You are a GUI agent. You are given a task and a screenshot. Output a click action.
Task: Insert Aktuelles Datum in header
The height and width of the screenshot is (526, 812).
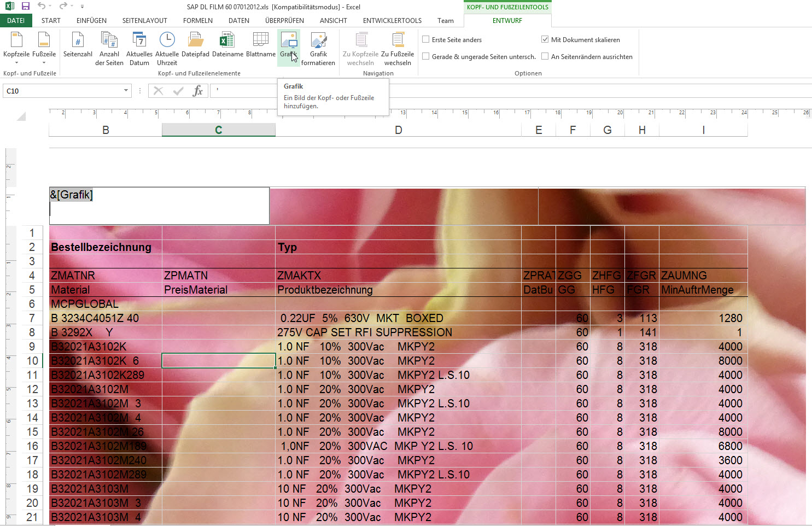click(139, 41)
